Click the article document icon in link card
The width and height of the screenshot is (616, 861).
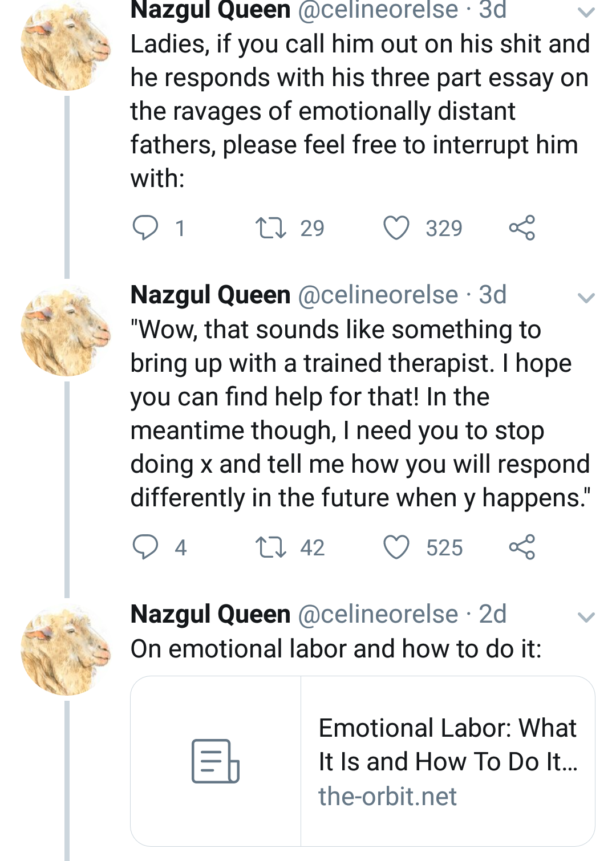coord(215,761)
